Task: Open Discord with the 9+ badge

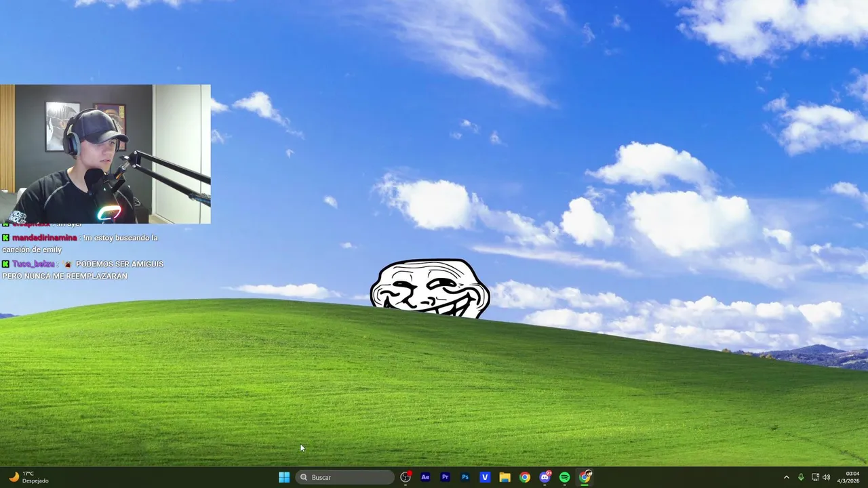Action: click(545, 477)
